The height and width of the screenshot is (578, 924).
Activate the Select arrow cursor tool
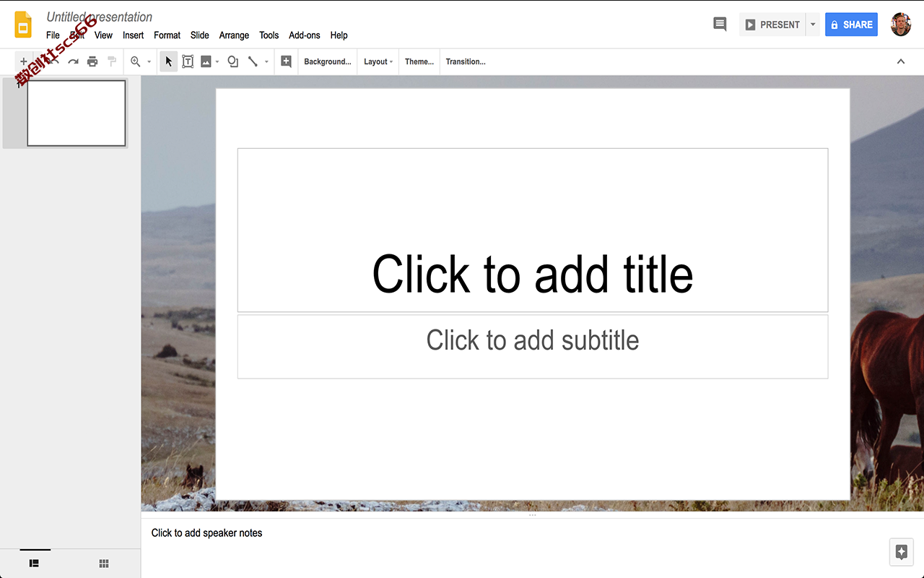pyautogui.click(x=168, y=61)
